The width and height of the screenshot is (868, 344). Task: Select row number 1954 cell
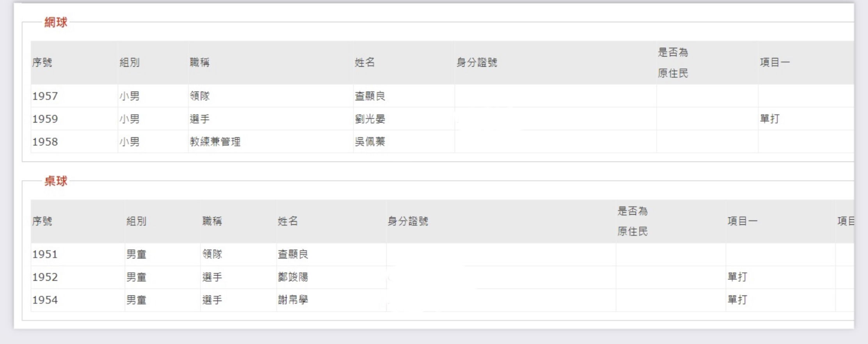click(x=45, y=300)
